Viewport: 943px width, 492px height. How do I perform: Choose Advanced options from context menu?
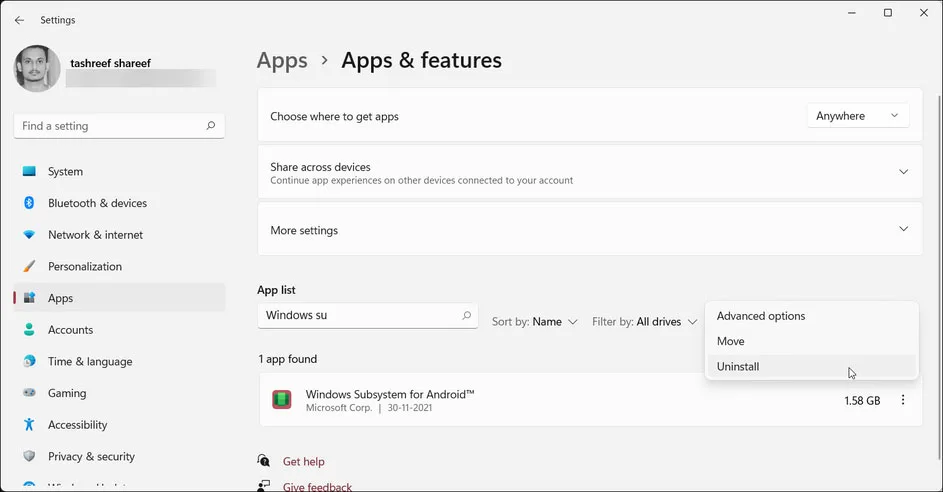tap(812, 316)
